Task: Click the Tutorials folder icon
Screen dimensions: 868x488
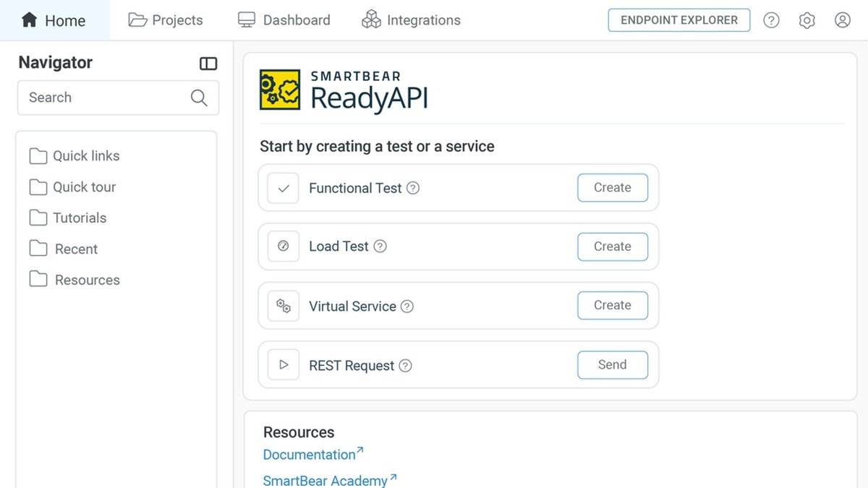Action: coord(38,218)
